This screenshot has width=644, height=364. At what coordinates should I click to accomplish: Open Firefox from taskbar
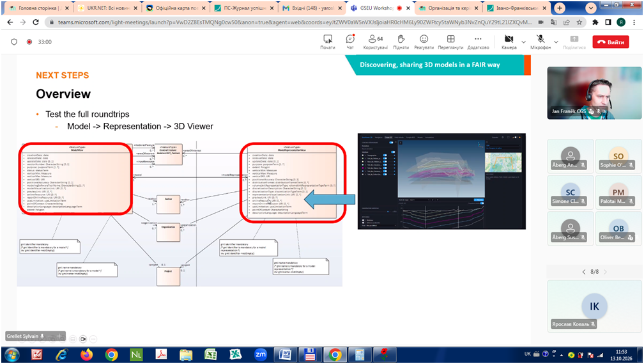pyautogui.click(x=86, y=354)
